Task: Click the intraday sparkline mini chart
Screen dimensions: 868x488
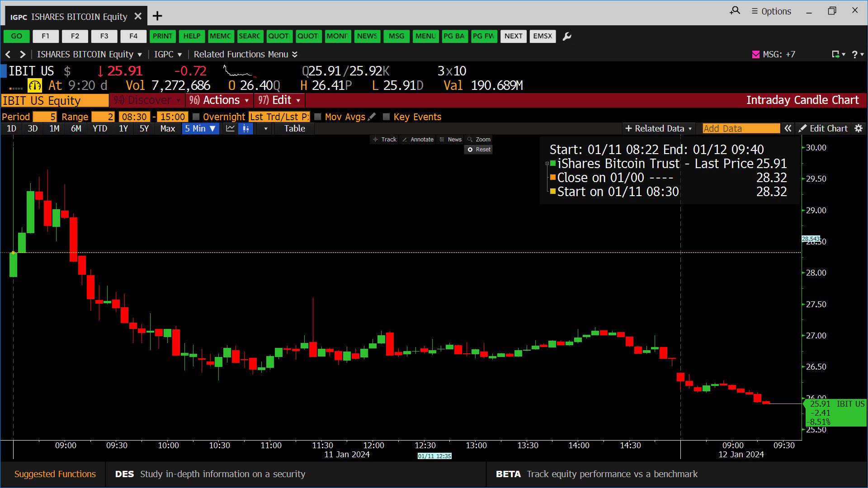Action: 240,72
